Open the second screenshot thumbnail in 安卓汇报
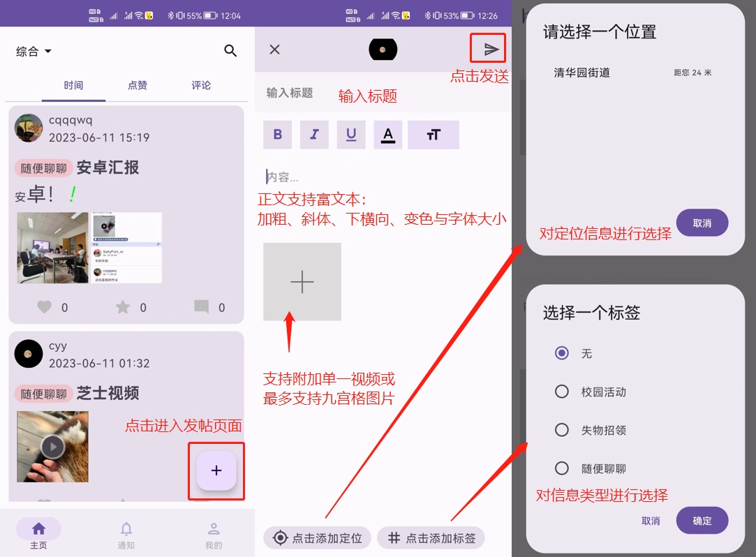This screenshot has width=756, height=557. [x=126, y=248]
